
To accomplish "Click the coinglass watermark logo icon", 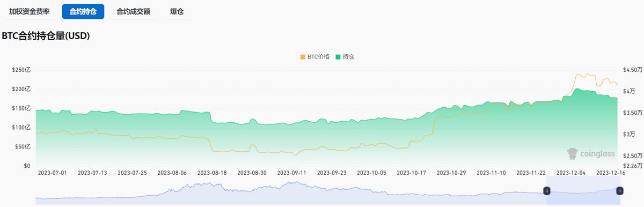I will 572,154.
